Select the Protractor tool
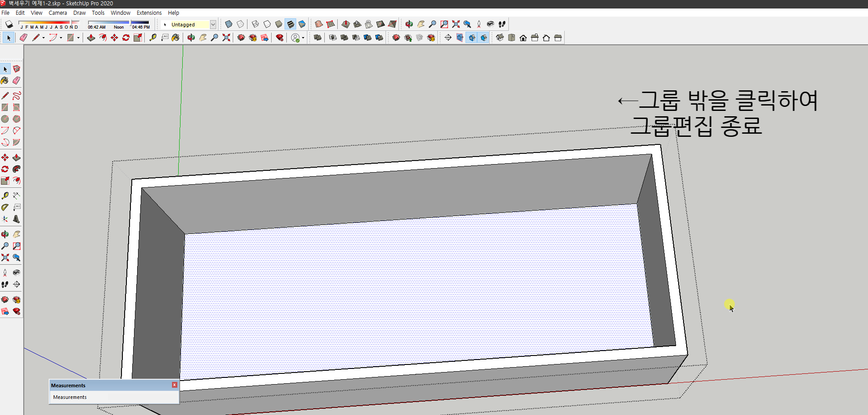Screen dimensions: 868x415 tap(5, 207)
